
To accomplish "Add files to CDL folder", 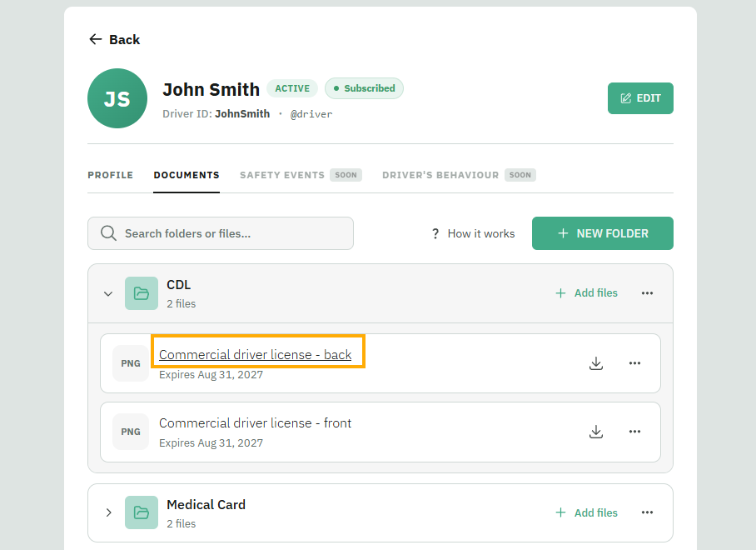I will click(x=586, y=292).
